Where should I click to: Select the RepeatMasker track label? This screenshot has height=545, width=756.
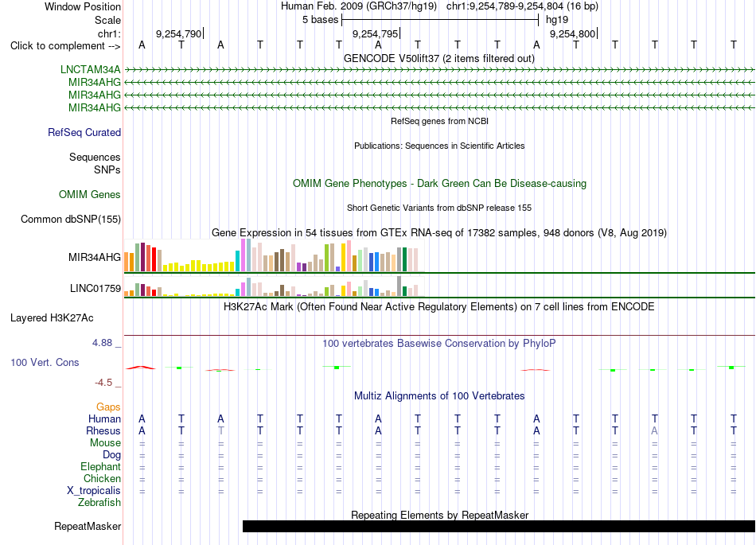pos(88,526)
